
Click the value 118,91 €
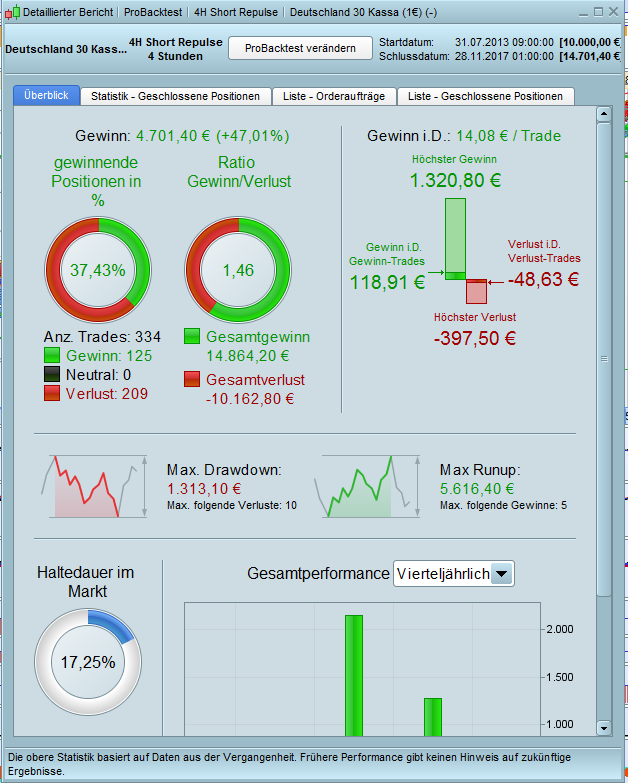[387, 283]
